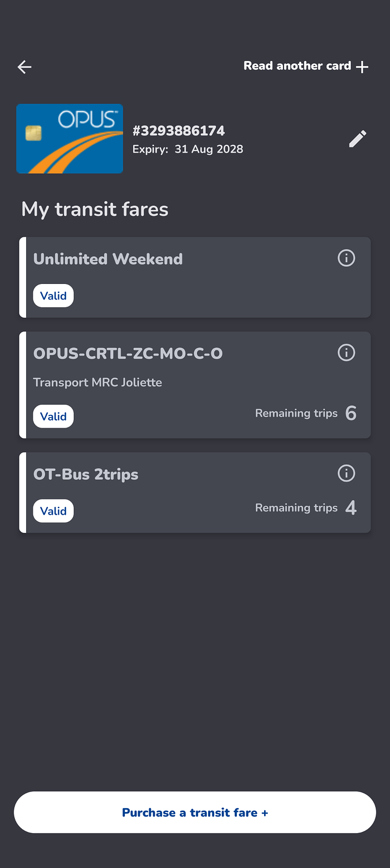
Task: Tap the back arrow icon
Action: (24, 67)
